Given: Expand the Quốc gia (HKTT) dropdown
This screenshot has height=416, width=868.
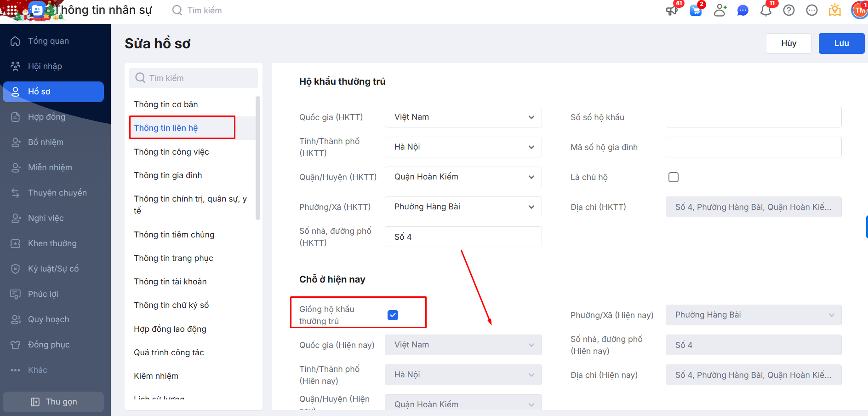Looking at the screenshot, I should [x=463, y=117].
